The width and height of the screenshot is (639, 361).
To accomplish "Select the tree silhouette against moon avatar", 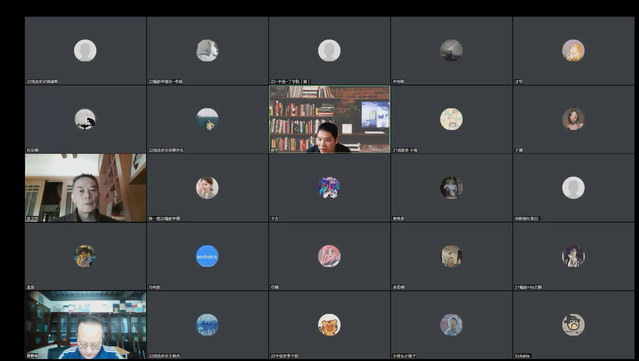I will (85, 119).
